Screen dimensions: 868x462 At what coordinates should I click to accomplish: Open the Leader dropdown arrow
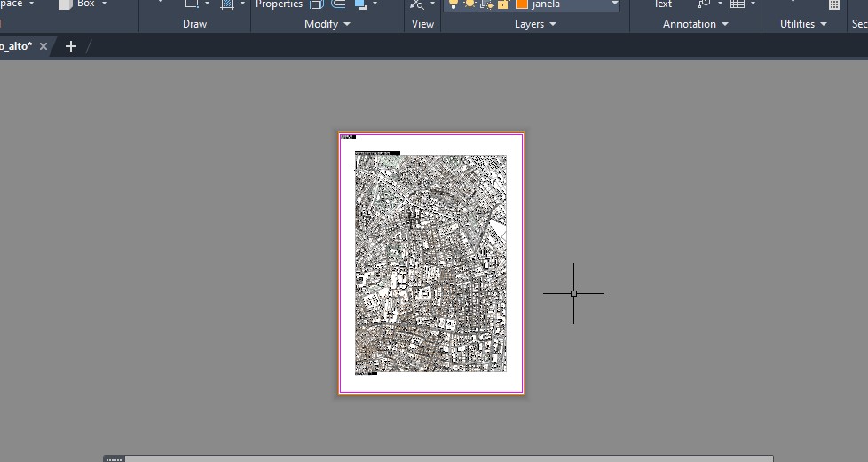tap(720, 4)
